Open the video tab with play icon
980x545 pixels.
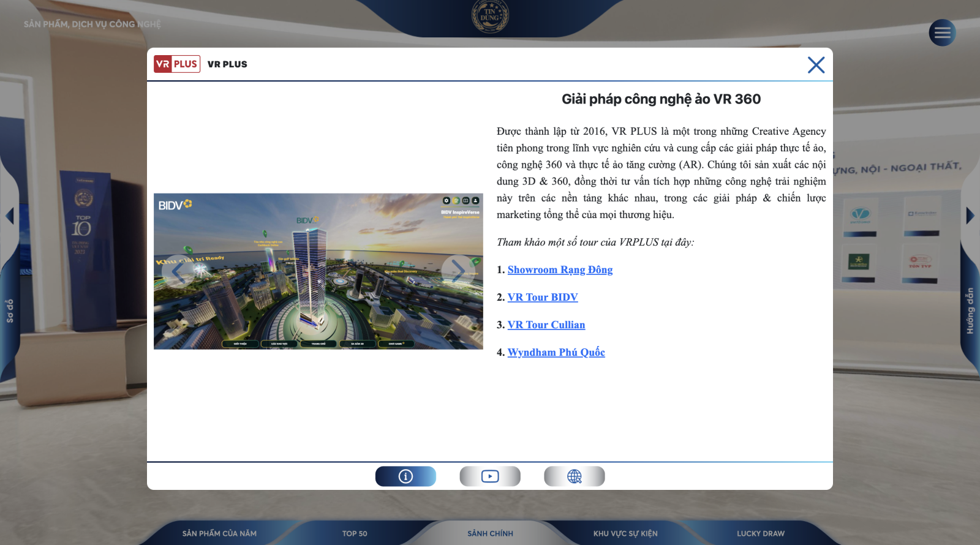(490, 476)
